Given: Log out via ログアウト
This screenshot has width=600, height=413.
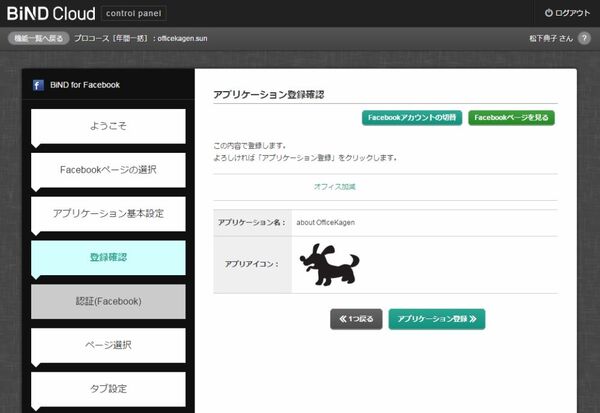Looking at the screenshot, I should [x=567, y=13].
